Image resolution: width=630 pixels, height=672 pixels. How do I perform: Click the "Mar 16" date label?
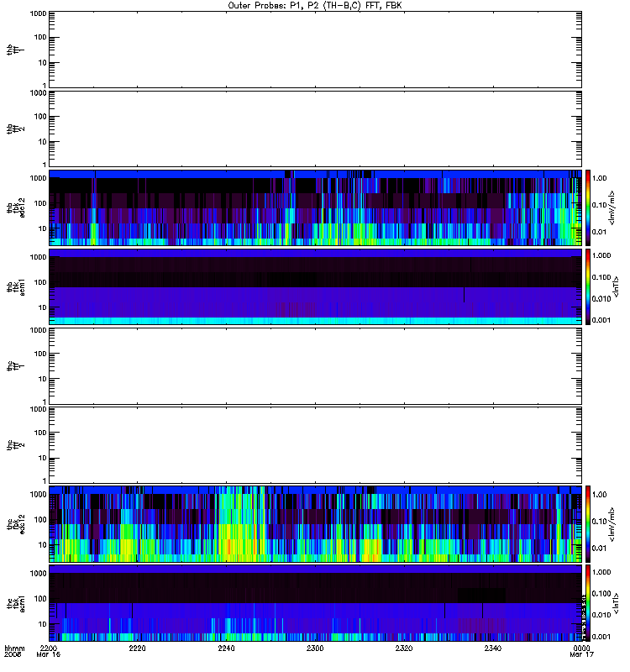click(49, 654)
